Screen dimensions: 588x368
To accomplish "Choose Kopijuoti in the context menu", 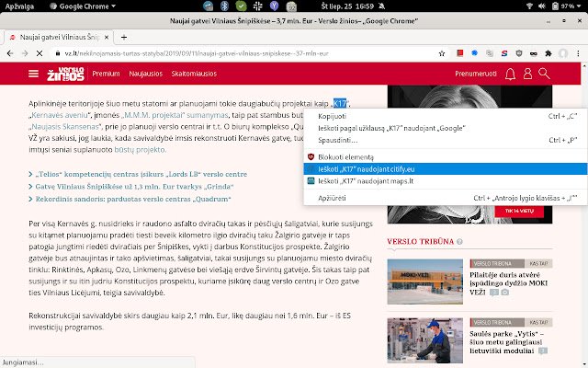I will click(446, 116).
